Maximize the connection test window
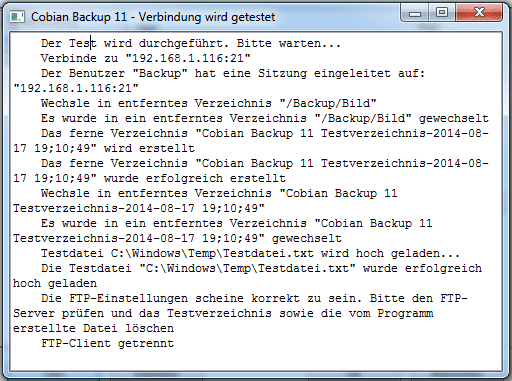 442,13
